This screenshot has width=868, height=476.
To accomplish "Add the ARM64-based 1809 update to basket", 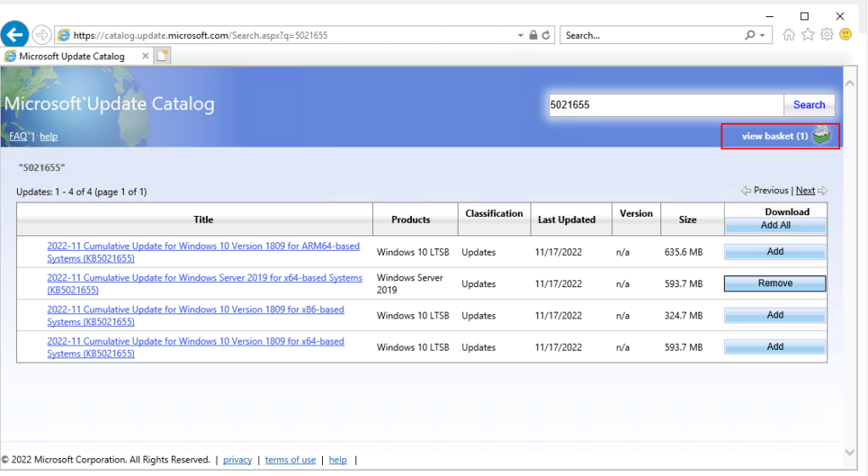I will tap(775, 252).
